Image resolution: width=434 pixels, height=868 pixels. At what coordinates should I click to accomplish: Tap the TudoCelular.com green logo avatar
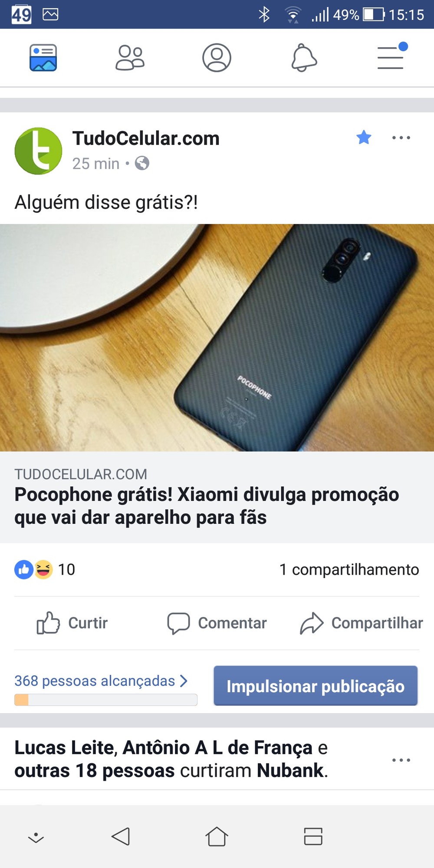pyautogui.click(x=38, y=151)
